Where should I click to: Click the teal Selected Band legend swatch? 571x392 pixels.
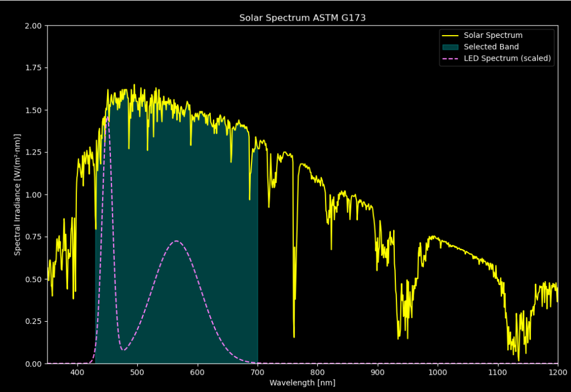tap(450, 47)
